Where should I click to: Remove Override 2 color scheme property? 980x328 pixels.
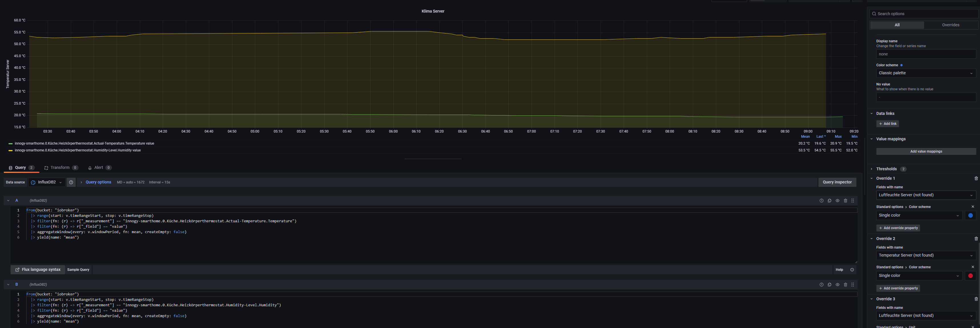click(973, 267)
